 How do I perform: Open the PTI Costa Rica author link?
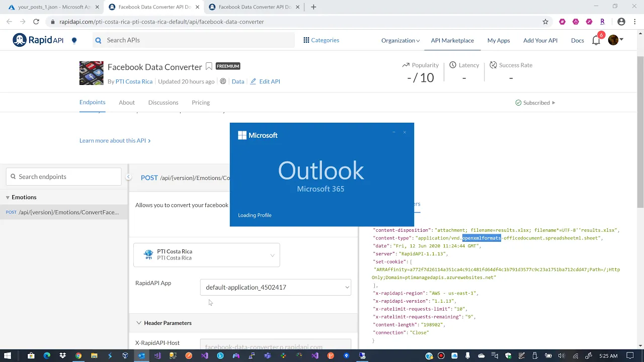click(x=134, y=81)
